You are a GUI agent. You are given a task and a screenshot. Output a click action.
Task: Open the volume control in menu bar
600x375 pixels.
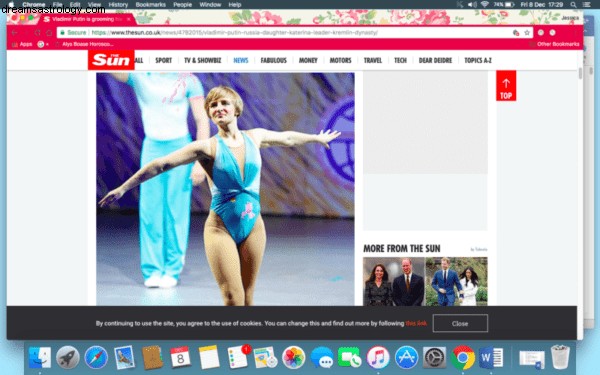tap(473, 5)
